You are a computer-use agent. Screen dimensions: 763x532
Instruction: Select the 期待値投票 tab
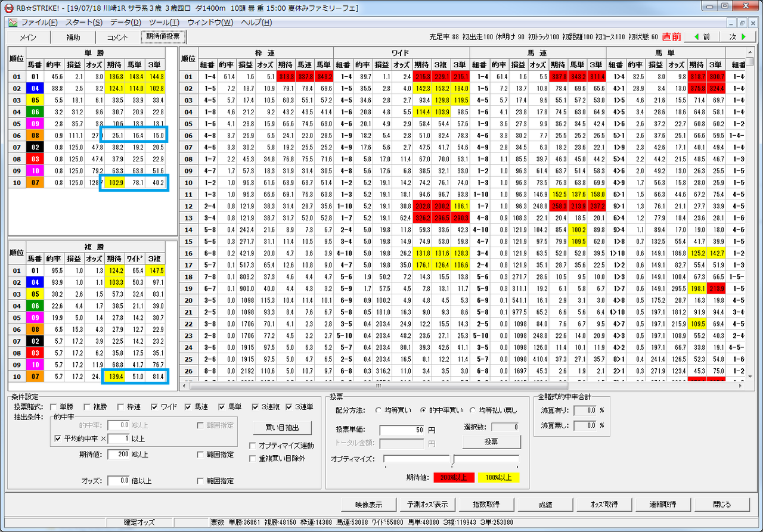click(x=164, y=37)
